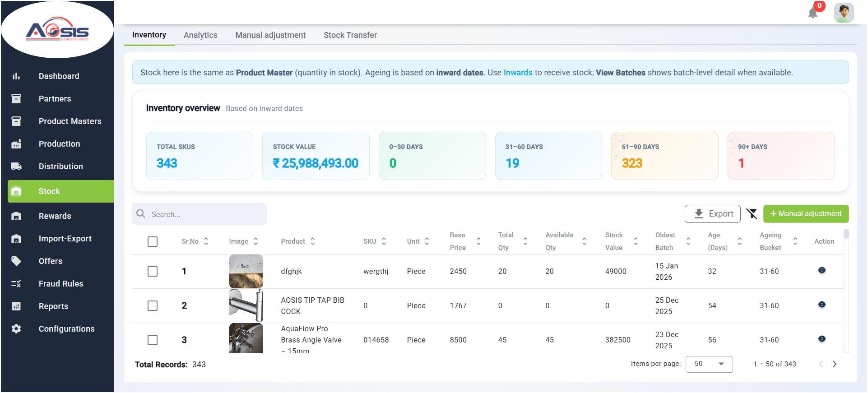The width and height of the screenshot is (868, 393).
Task: Select the checkbox for row 1 dfghjk
Action: coord(153,272)
